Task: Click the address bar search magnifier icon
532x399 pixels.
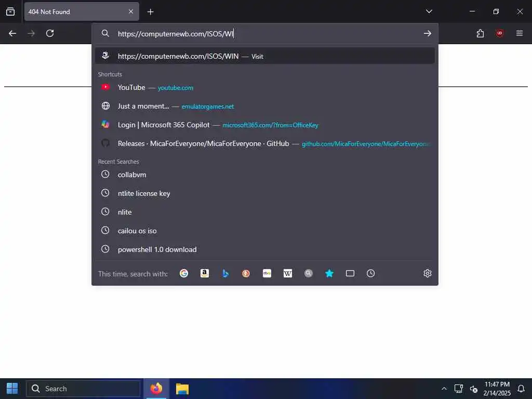Action: 105,33
